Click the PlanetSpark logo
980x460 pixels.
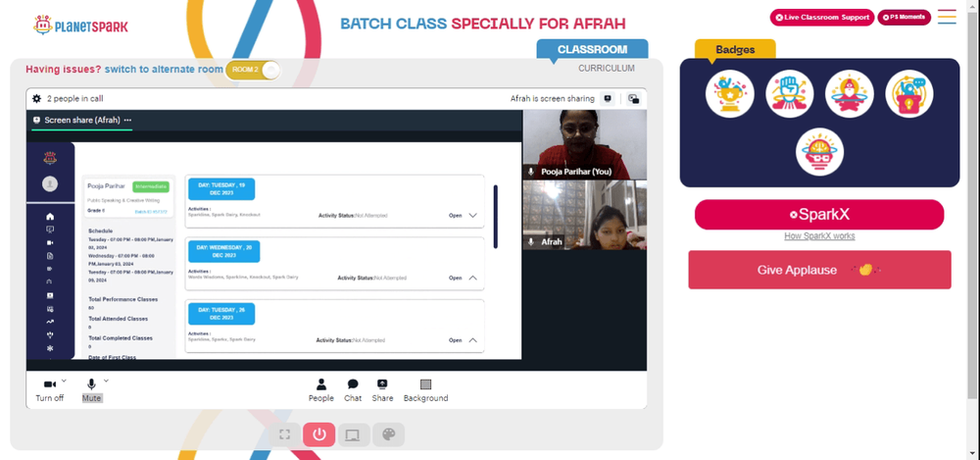(x=80, y=26)
